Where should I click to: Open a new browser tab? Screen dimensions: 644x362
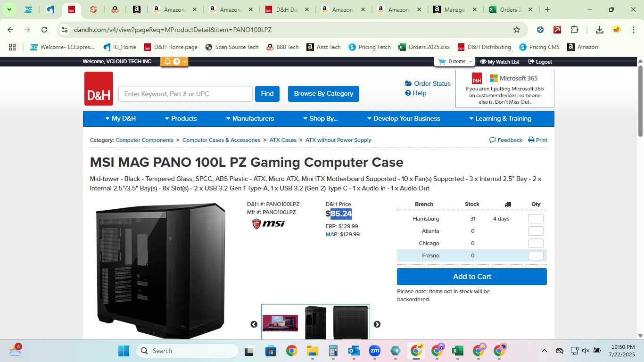pyautogui.click(x=547, y=9)
